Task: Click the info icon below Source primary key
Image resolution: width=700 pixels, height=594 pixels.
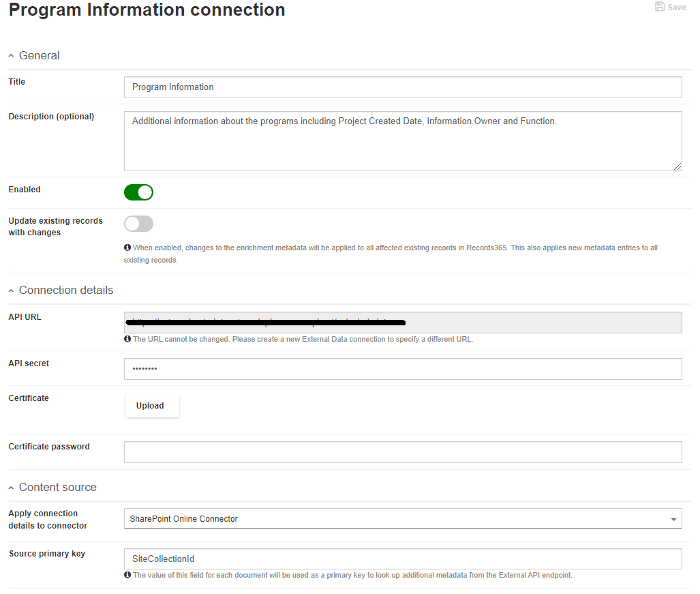Action: pyautogui.click(x=127, y=575)
